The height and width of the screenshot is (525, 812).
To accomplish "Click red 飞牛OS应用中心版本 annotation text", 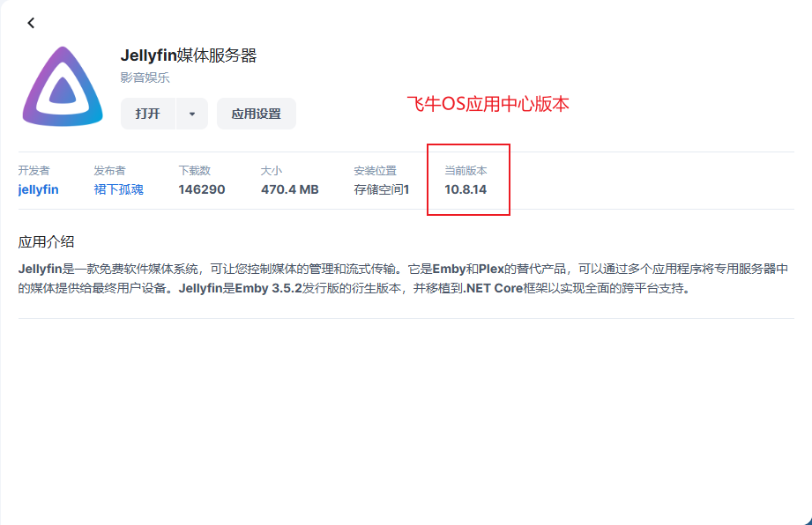I will (487, 104).
